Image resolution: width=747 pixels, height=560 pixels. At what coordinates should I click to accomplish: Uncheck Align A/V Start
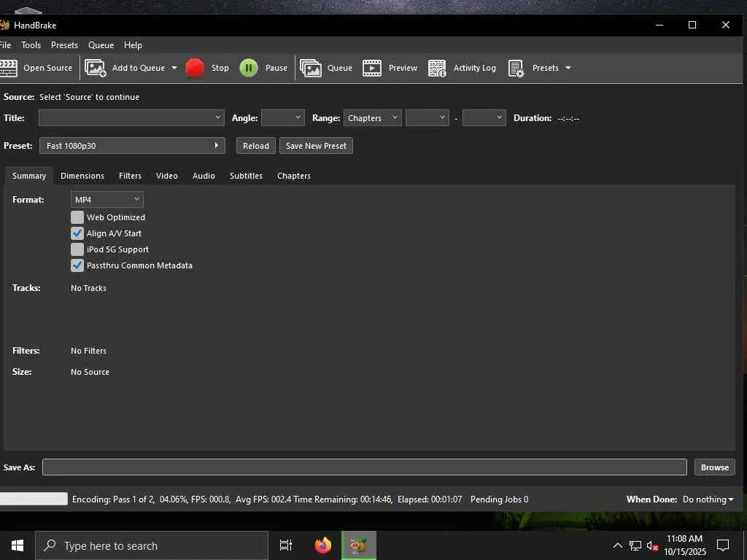pyautogui.click(x=77, y=233)
